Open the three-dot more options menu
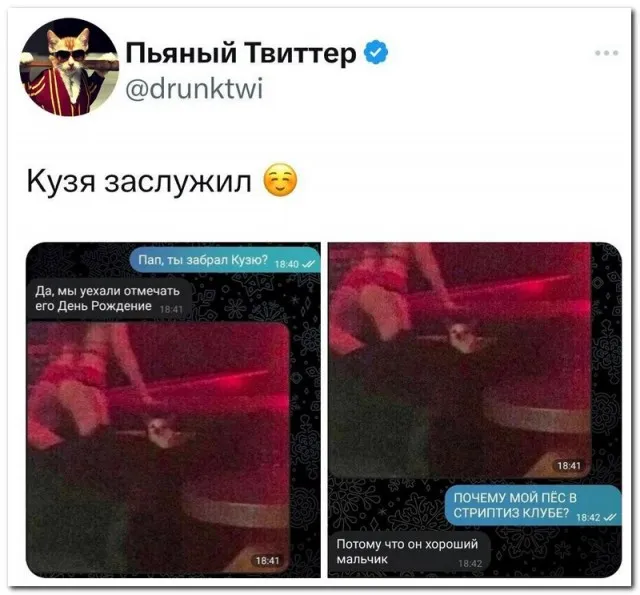This screenshot has height=595, width=640. (607, 53)
